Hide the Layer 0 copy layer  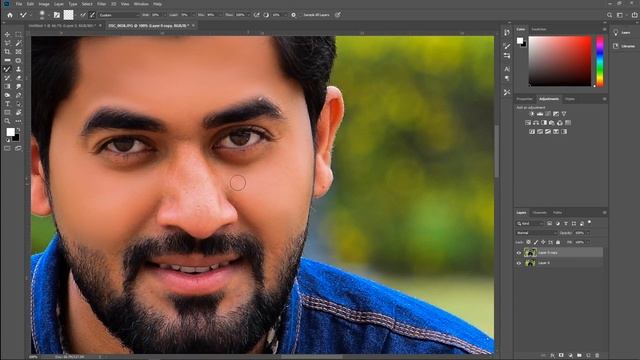(519, 253)
